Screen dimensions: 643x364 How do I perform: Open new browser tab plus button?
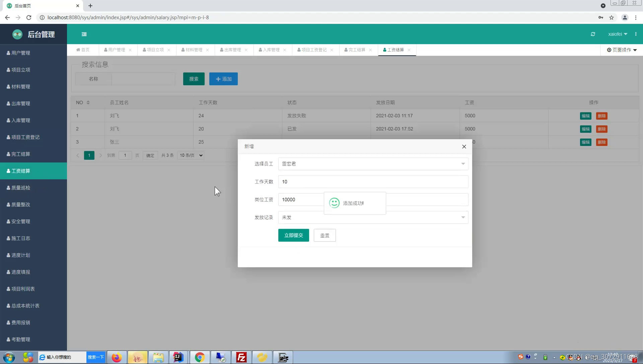pyautogui.click(x=90, y=6)
